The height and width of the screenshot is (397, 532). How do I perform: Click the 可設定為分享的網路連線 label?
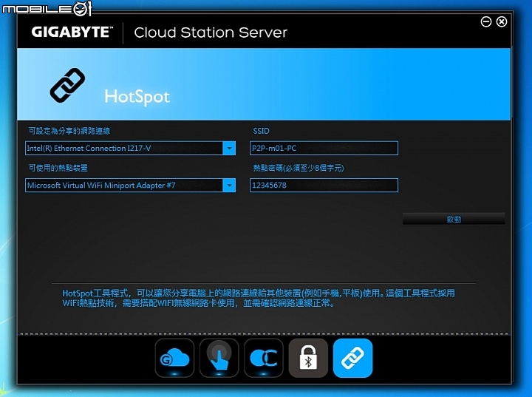tap(69, 131)
